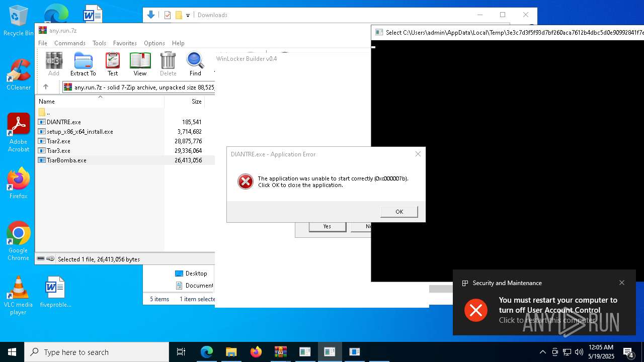Image resolution: width=644 pixels, height=362 pixels.
Task: Click the archive address path bar
Action: pyautogui.click(x=140, y=87)
